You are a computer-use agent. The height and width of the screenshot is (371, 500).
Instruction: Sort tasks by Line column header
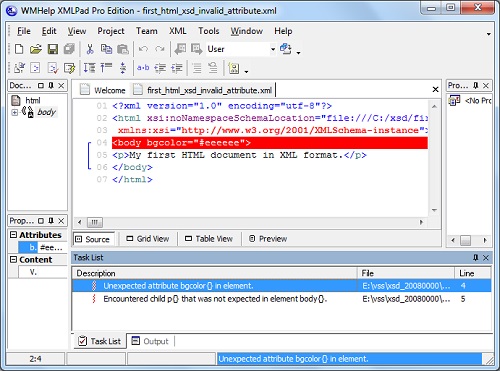click(472, 273)
